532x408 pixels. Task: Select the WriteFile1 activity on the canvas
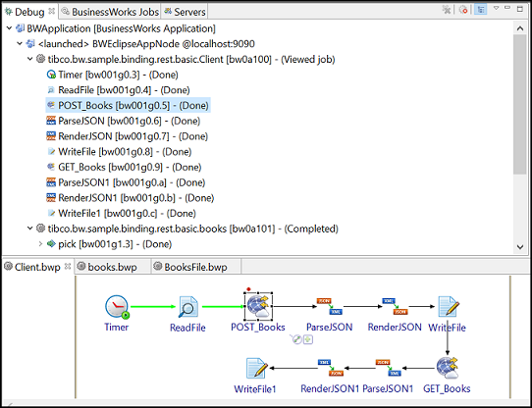(257, 368)
